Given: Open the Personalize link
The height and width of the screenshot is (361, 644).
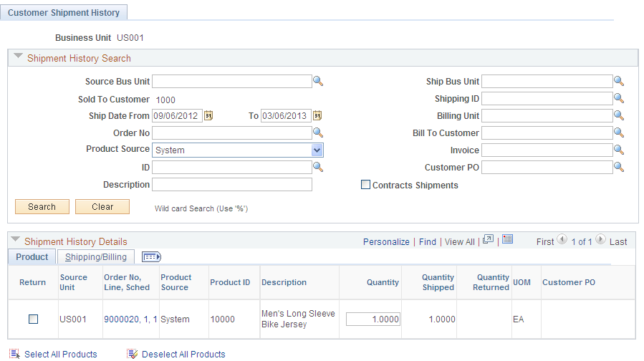Looking at the screenshot, I should click(386, 242).
